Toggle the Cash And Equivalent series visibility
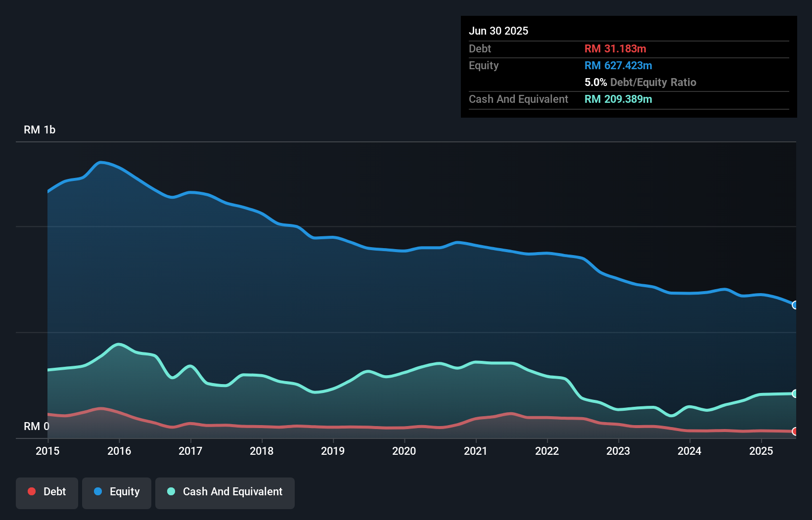 [225, 492]
